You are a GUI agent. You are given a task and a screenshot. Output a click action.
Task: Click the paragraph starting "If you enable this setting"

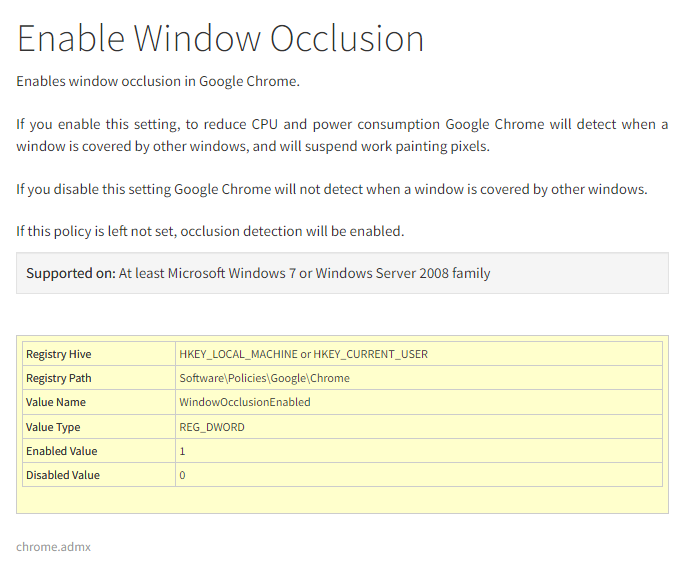coord(342,135)
